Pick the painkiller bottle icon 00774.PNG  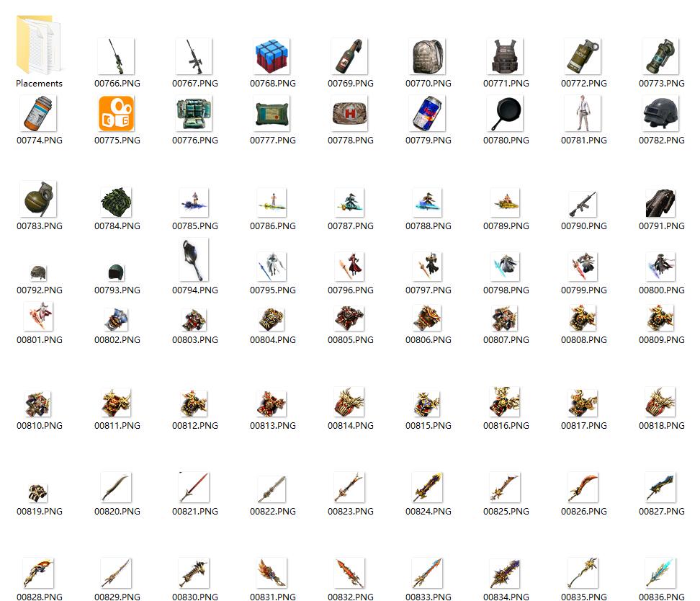(38, 113)
